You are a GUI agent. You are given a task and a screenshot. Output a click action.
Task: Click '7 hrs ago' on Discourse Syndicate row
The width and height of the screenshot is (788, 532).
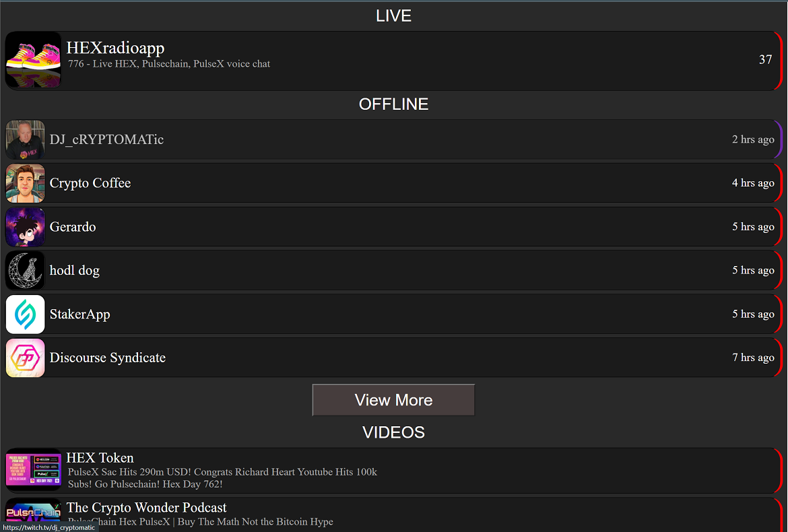753,358
